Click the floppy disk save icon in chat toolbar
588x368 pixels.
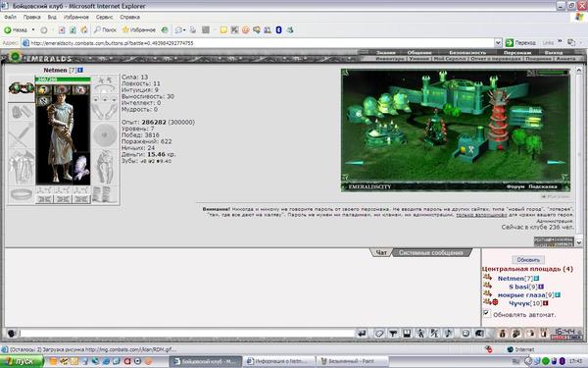tap(407, 334)
